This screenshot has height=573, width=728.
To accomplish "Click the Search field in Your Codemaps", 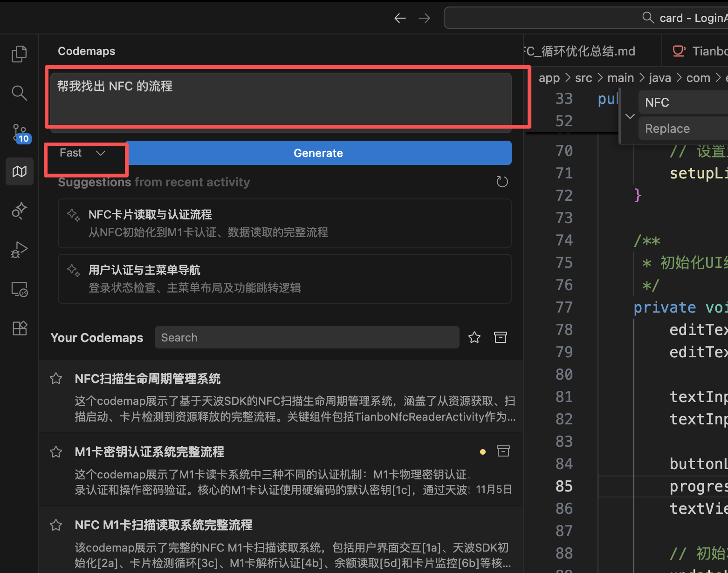I will (x=307, y=337).
